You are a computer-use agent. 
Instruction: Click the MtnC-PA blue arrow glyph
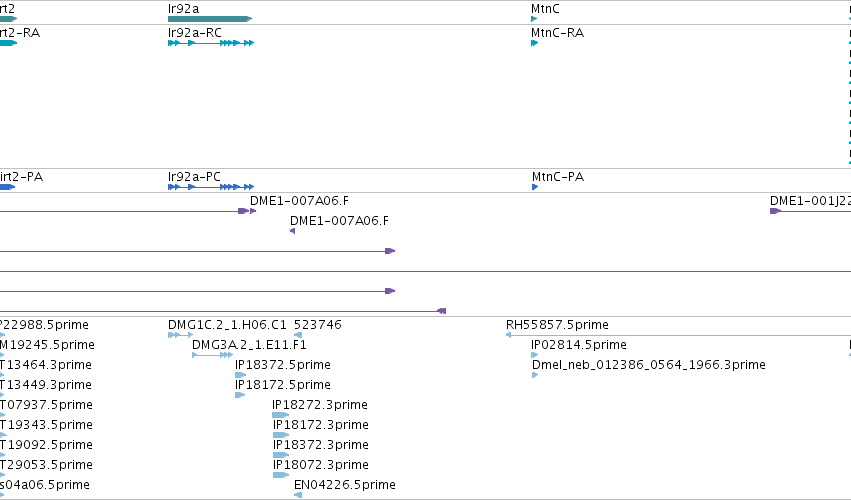[535, 187]
